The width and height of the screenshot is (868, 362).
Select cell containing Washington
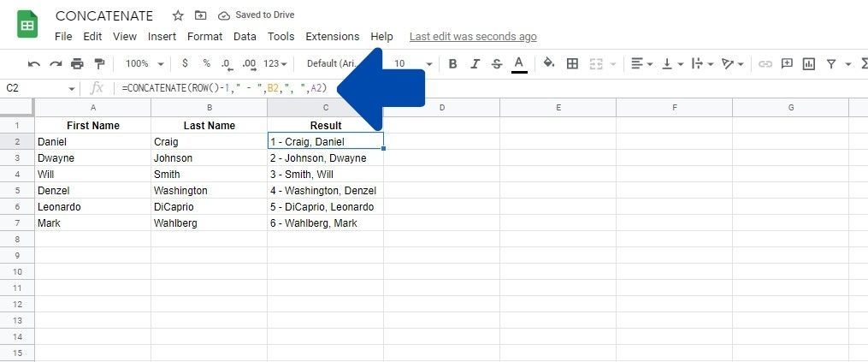coord(210,191)
